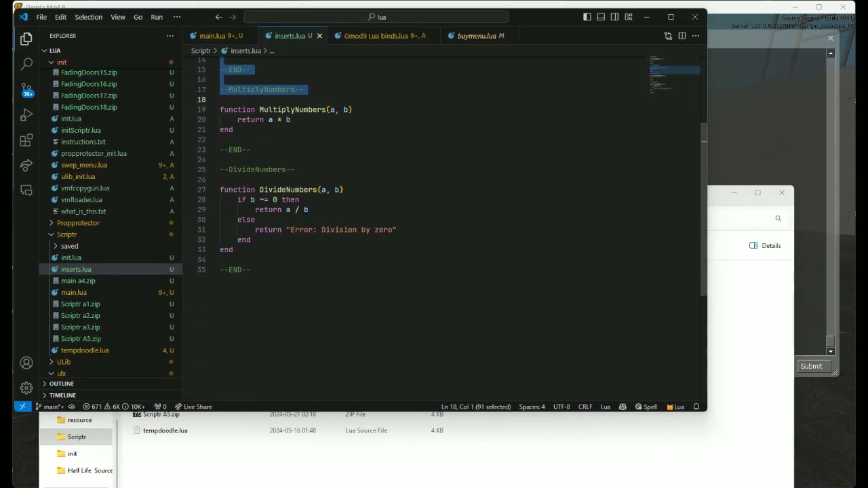Customize layout icon in title bar
Screen dimensions: 868x488
pyautogui.click(x=629, y=17)
